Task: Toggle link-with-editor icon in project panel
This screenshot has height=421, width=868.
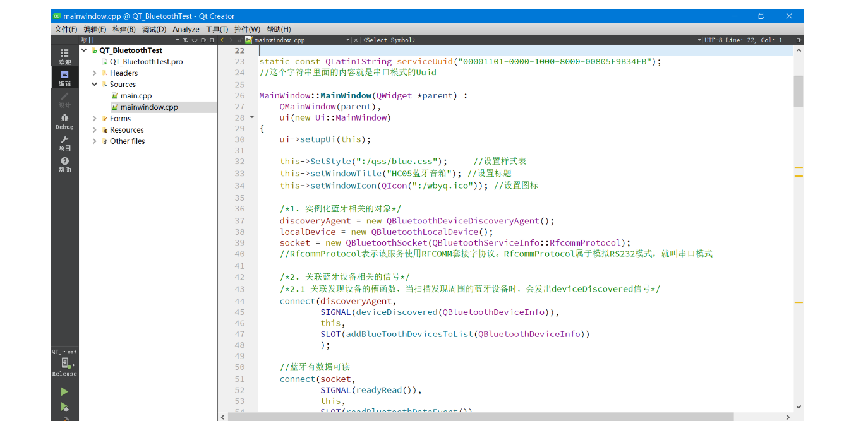Action: point(195,40)
